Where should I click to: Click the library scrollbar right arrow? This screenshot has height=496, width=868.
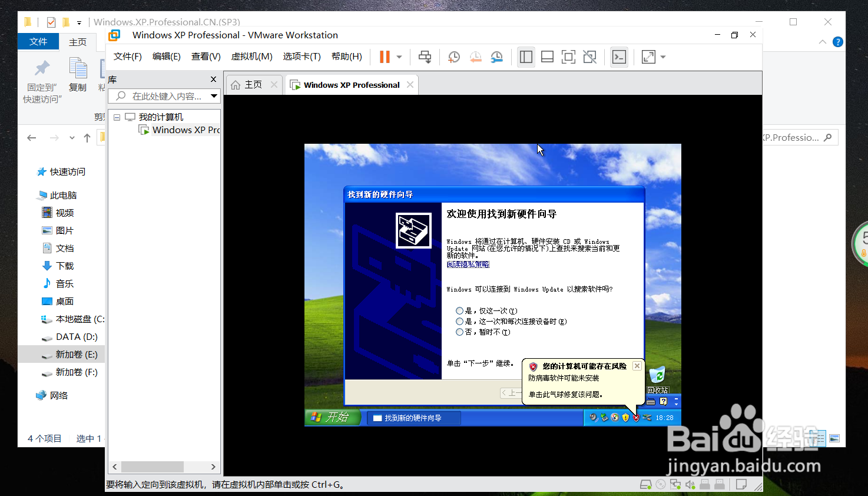tap(214, 467)
